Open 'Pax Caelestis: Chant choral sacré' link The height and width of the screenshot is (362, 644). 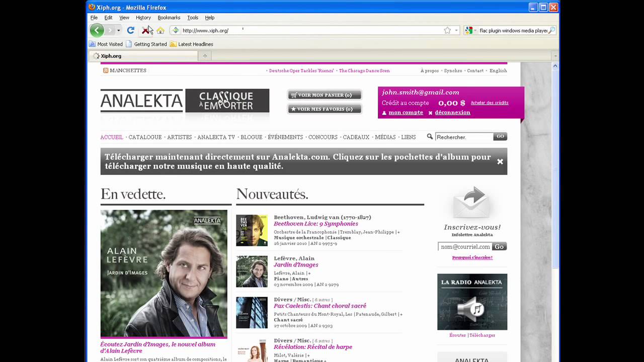coord(320,306)
